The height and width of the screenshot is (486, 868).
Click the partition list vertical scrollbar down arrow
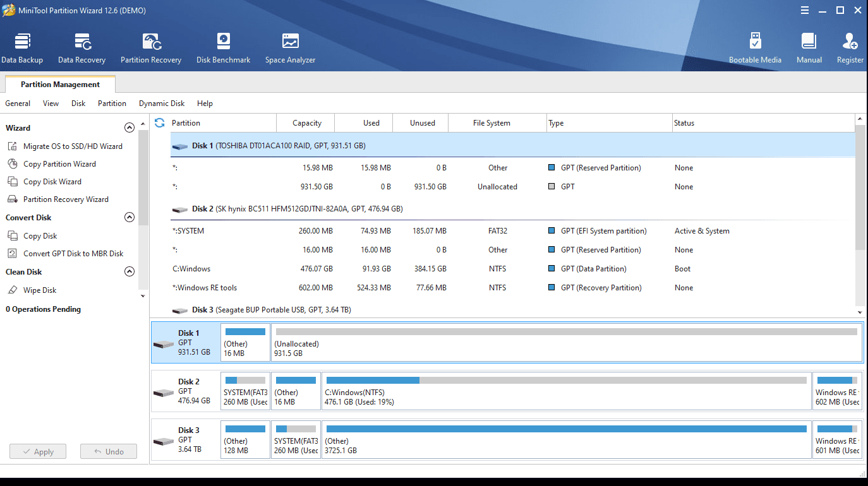click(x=860, y=312)
